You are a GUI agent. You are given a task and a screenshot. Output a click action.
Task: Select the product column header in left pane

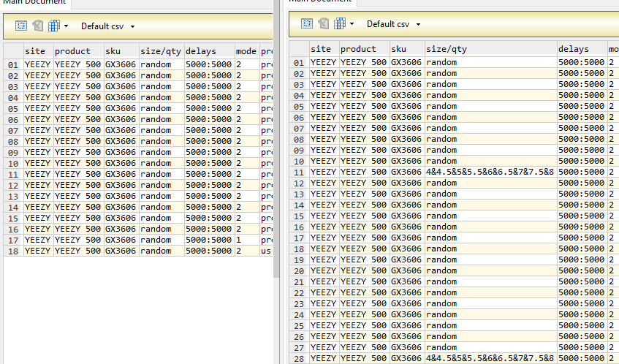(78, 51)
